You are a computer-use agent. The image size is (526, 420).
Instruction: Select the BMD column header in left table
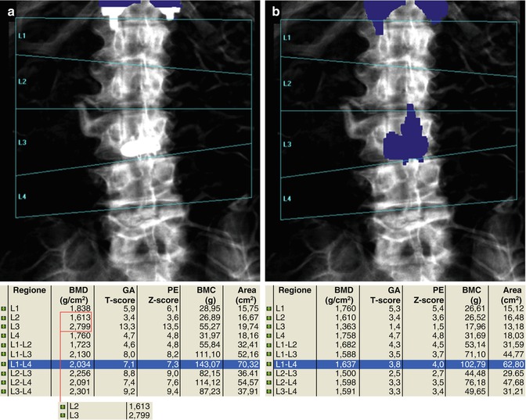pyautogui.click(x=81, y=293)
